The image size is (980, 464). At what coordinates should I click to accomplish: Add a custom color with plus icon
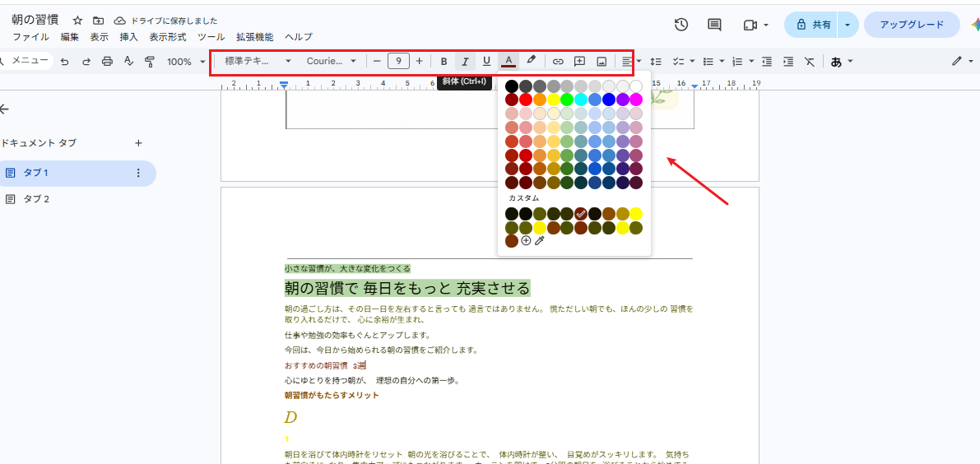(527, 240)
